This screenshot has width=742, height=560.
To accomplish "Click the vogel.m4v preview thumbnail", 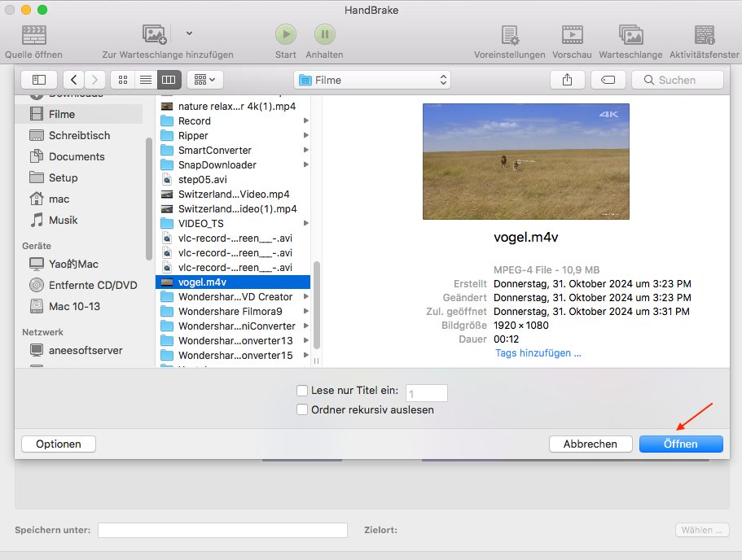I will 525,161.
